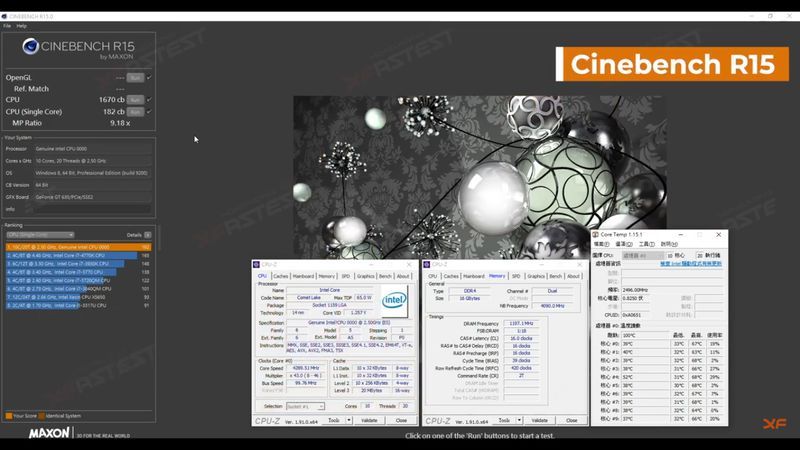Screen dimensions: 800x450
Task: Open fourth Core Temp menu (說明)
Action: point(669,244)
